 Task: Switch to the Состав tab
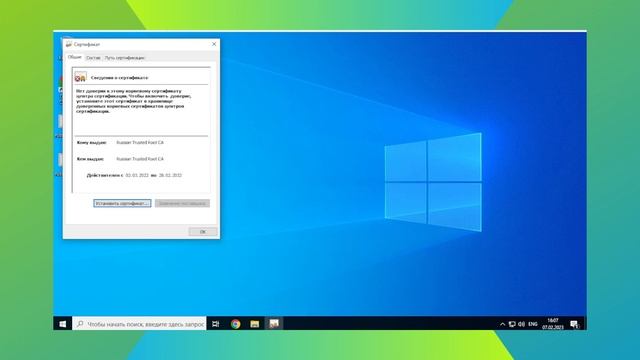tap(93, 58)
